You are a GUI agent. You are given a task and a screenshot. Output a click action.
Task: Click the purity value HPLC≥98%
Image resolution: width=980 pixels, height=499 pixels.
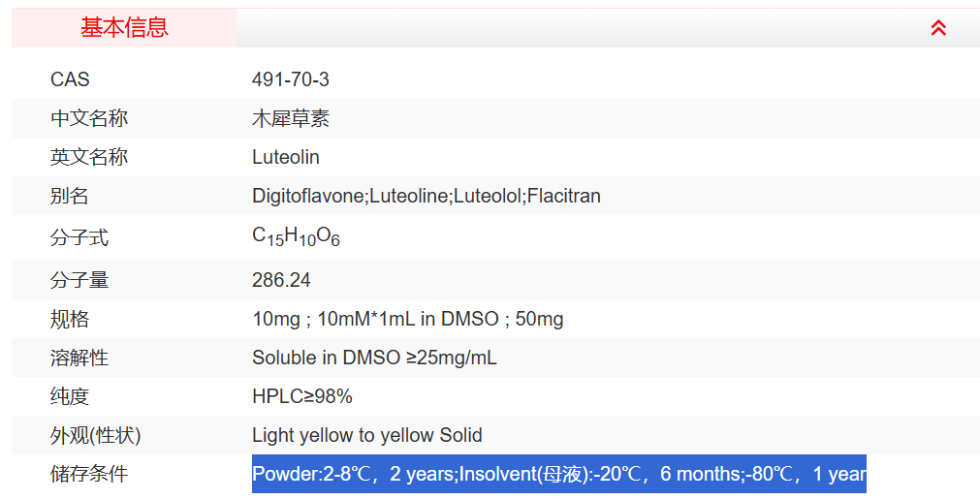pyautogui.click(x=302, y=396)
